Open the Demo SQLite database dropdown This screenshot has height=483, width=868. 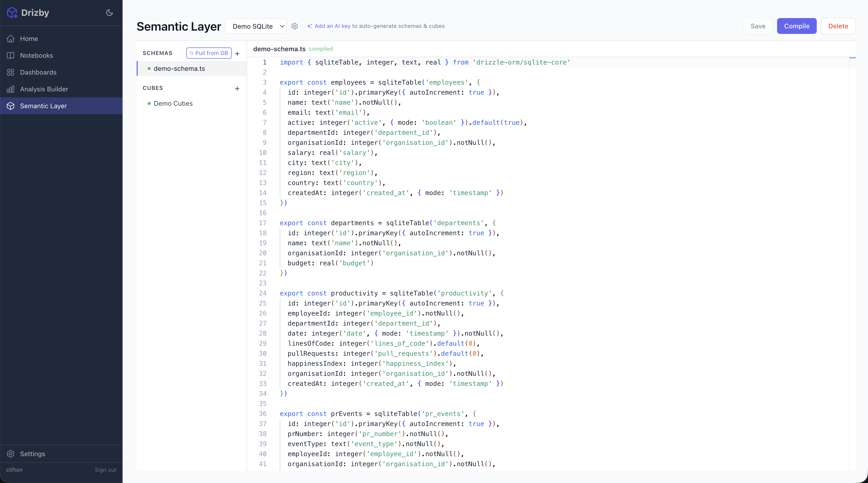[256, 26]
